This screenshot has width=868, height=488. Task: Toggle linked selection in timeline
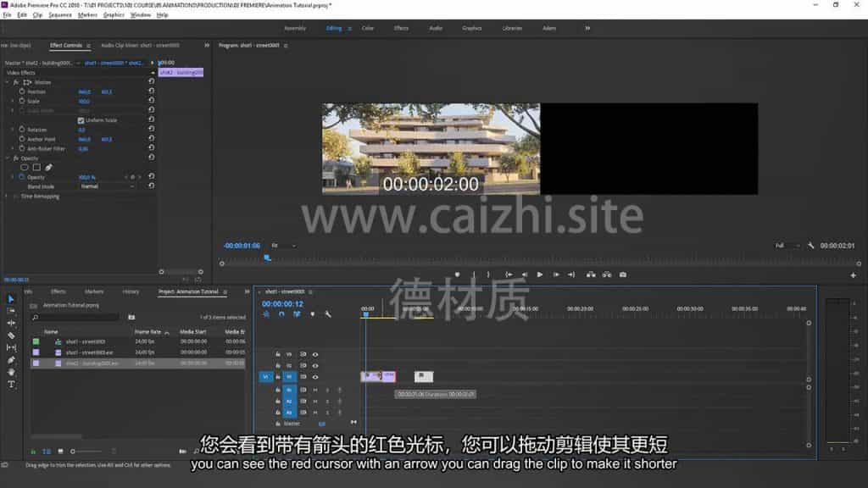pos(297,314)
